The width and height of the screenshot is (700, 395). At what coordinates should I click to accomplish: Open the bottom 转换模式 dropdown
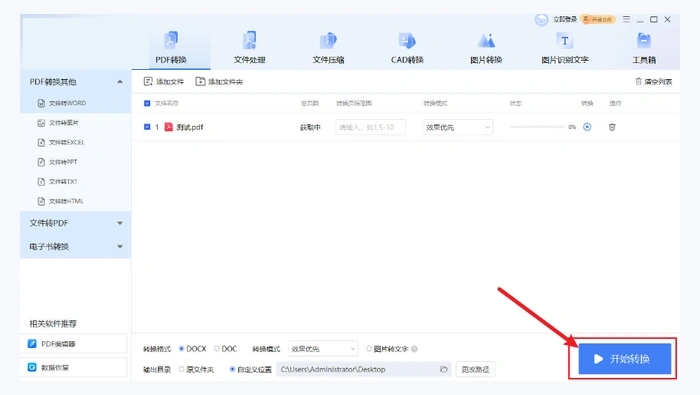point(323,349)
